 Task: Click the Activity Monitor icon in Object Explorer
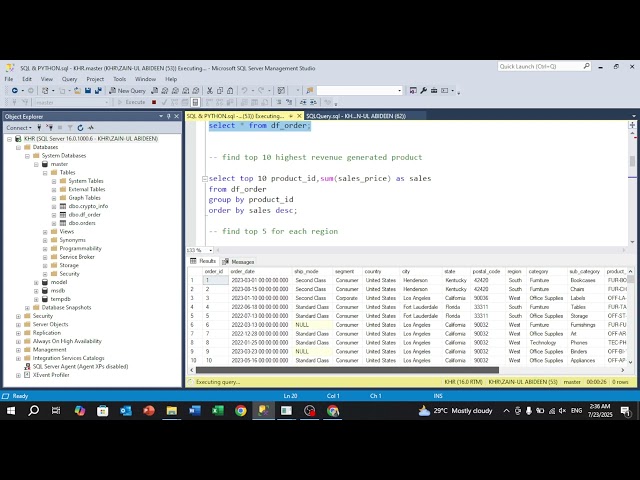click(x=91, y=128)
